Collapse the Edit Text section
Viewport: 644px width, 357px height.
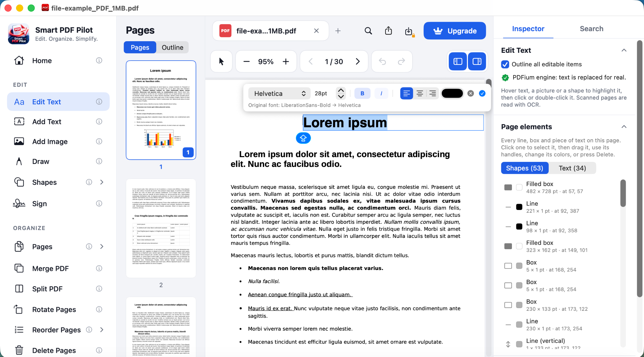click(624, 50)
